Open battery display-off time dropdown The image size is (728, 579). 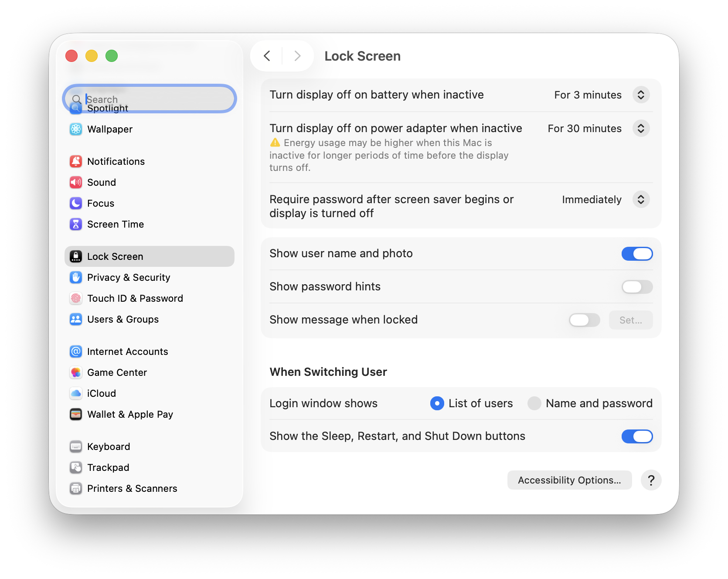click(641, 95)
